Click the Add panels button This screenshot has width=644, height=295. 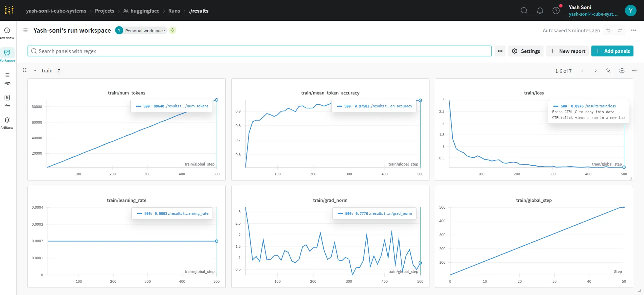click(612, 51)
